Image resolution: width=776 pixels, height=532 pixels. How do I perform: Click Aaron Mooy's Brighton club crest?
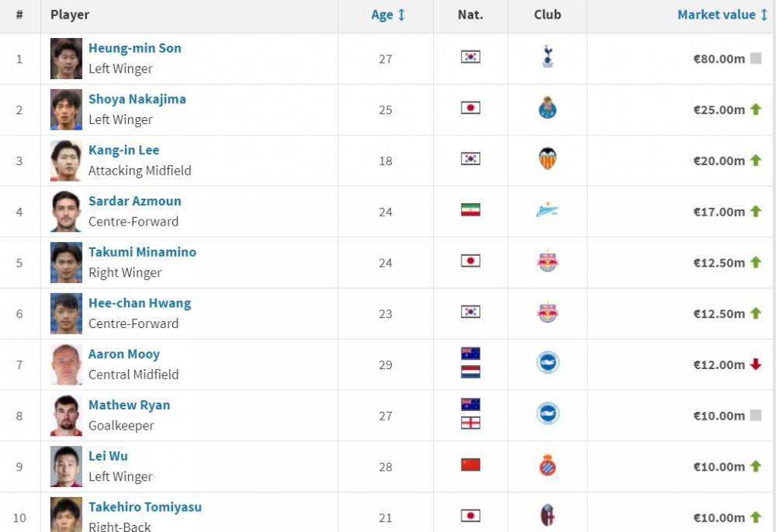[547, 362]
